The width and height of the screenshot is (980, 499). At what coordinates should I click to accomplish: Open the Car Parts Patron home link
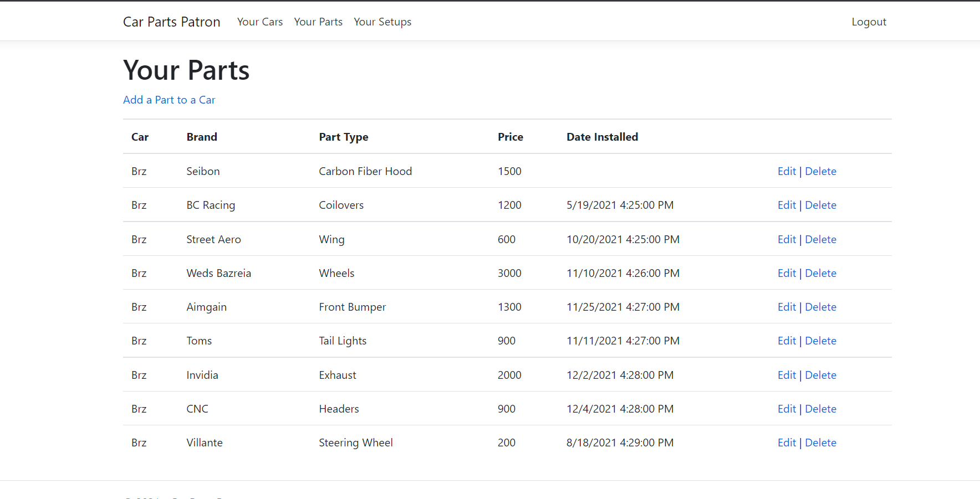[171, 22]
